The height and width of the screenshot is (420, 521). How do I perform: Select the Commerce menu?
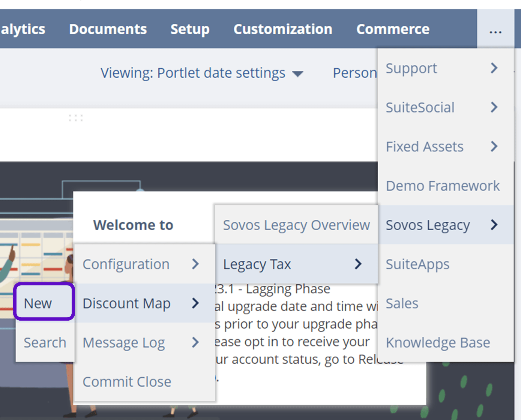[392, 29]
